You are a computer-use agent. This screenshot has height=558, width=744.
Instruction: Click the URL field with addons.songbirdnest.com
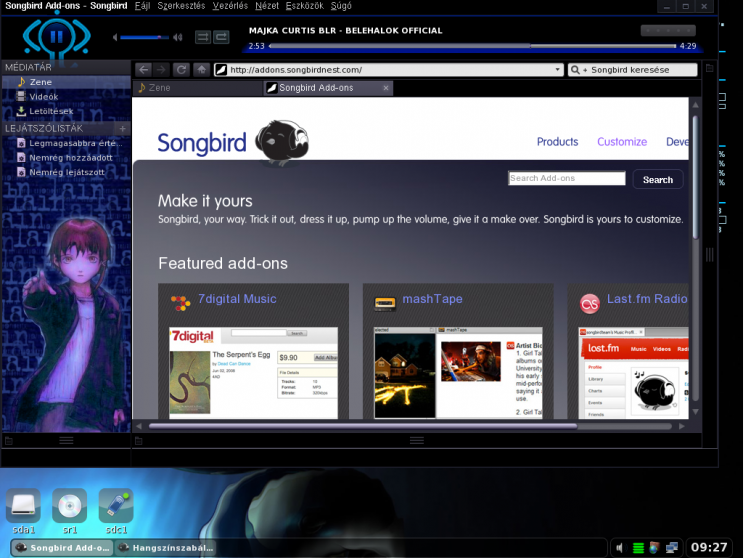388,70
